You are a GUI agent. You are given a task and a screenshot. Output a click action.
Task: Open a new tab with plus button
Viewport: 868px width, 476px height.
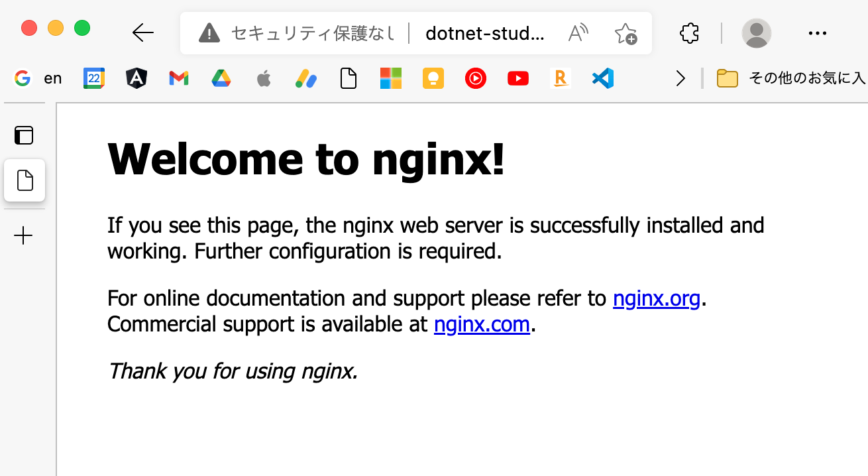coord(24,235)
